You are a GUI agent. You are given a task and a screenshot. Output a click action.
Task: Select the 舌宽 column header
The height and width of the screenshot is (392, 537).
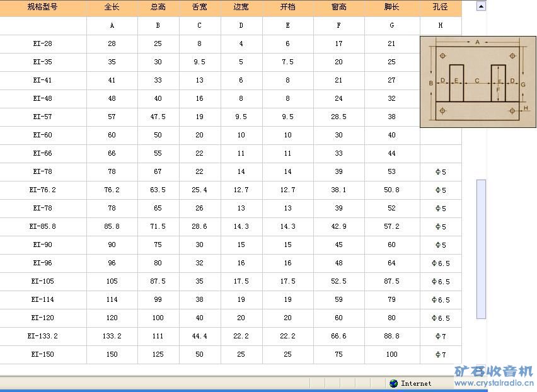click(199, 8)
